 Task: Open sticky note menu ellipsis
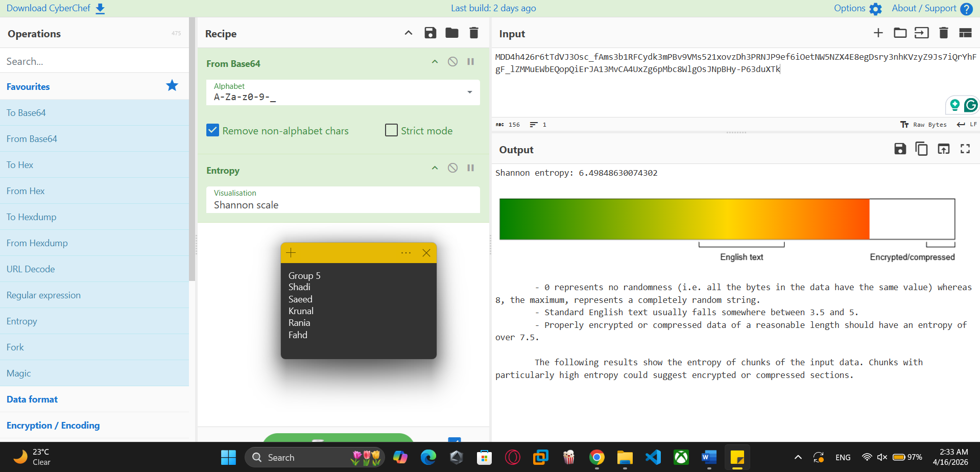coord(406,253)
